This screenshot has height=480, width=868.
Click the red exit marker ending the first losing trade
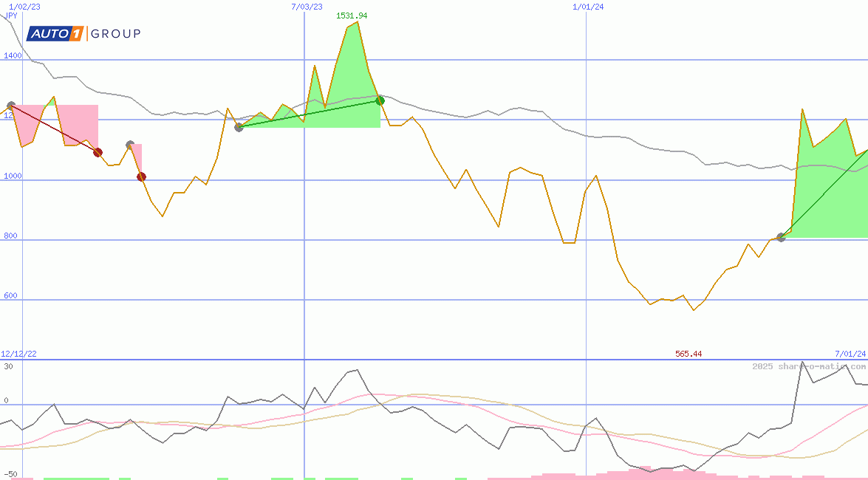[x=98, y=152]
